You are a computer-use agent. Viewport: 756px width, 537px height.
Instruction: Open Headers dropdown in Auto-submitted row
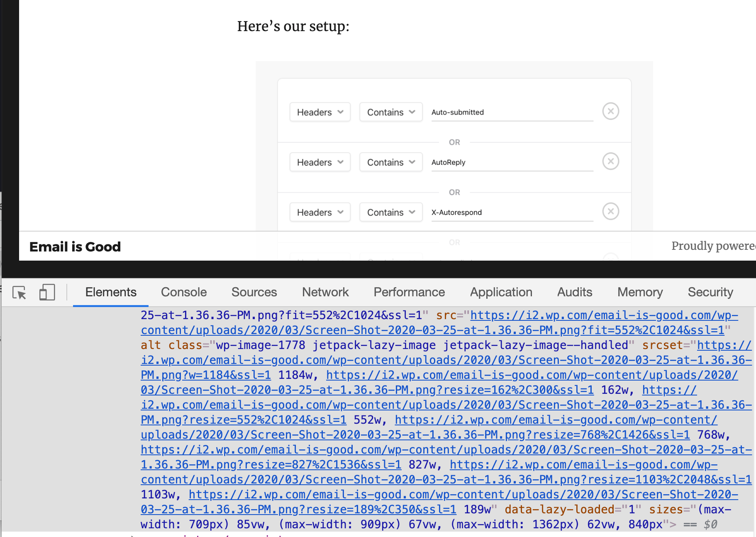(x=320, y=112)
